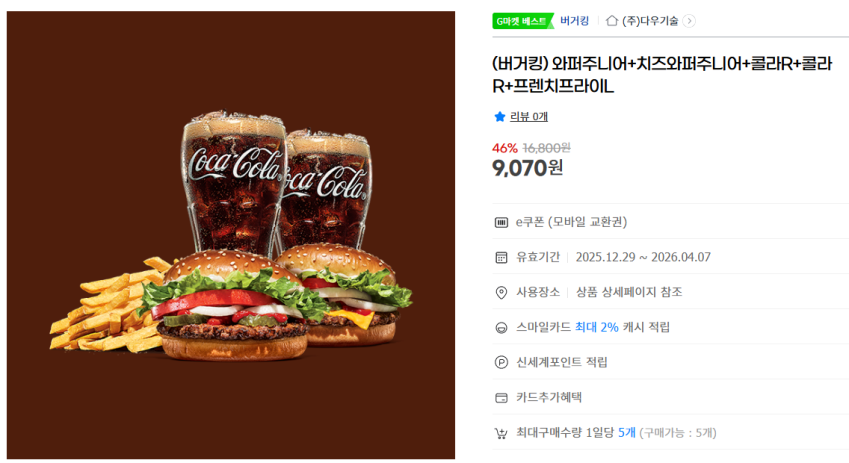Click the e쿠폰 barcode icon
This screenshot has width=849, height=463.
coord(501,222)
